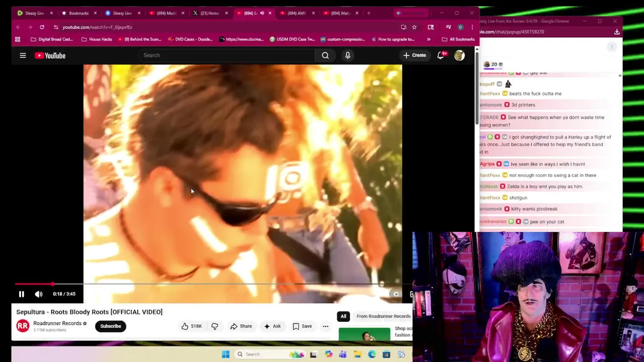Subscribe to Roadrunner Records

[x=110, y=326]
